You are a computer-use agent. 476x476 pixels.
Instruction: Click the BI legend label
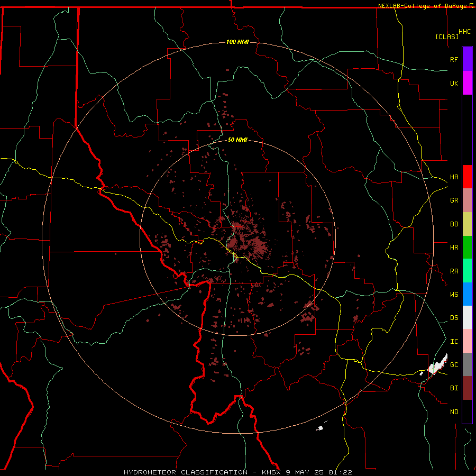(454, 388)
